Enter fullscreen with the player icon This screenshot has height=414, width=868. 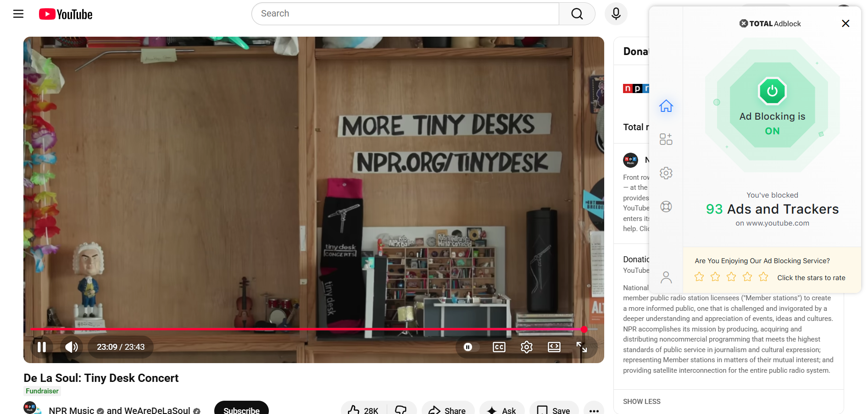(581, 347)
